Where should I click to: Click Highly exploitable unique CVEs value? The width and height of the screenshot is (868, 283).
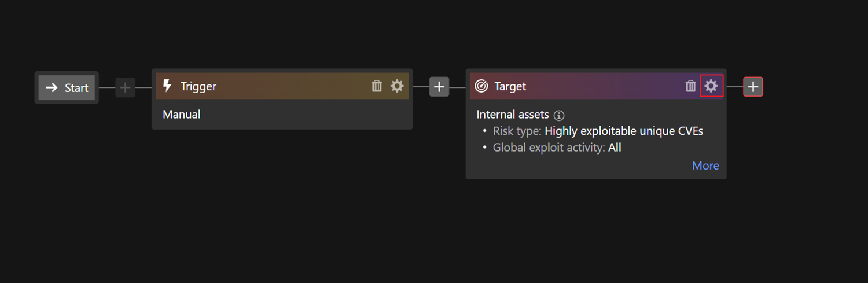click(624, 131)
